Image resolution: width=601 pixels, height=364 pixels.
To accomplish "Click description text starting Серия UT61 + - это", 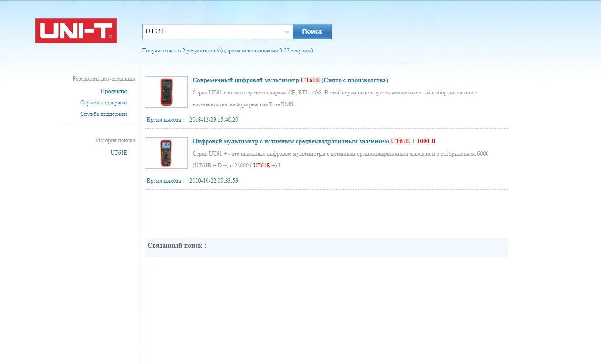I will (x=341, y=159).
